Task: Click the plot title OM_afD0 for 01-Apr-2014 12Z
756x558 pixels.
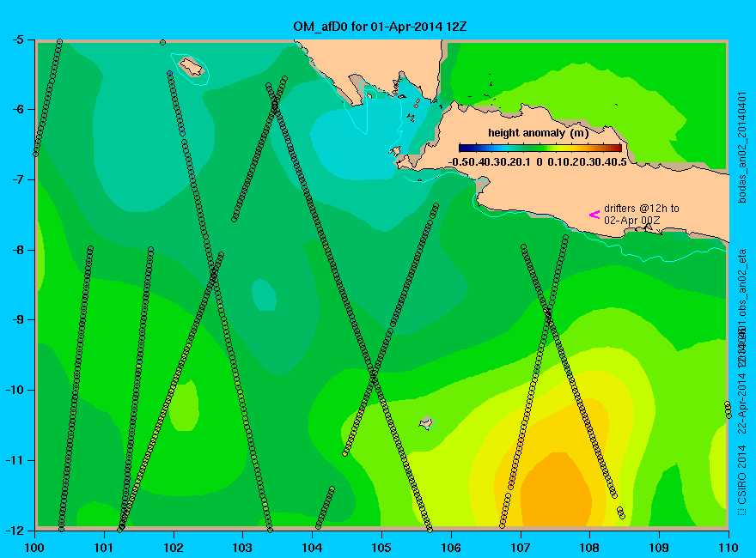Action: (380, 26)
